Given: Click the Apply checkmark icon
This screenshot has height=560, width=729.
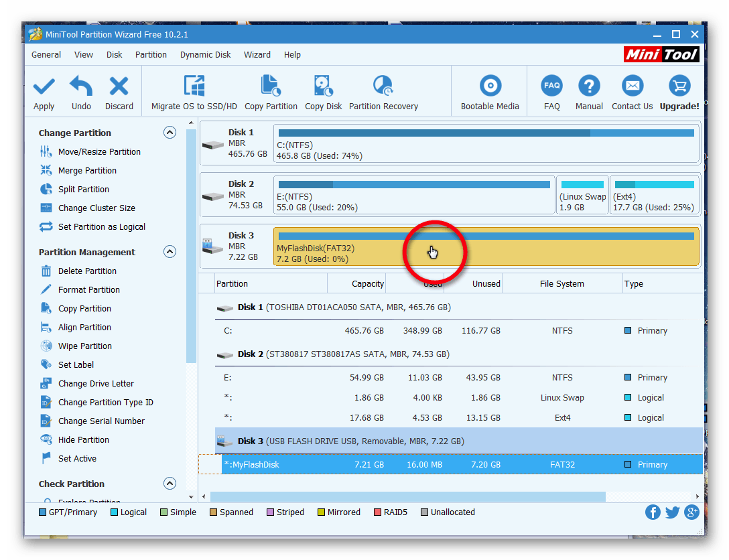Looking at the screenshot, I should tap(44, 87).
